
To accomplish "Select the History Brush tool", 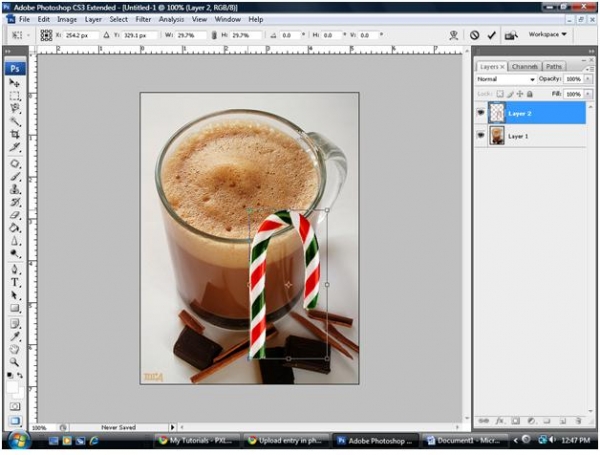I will (15, 202).
